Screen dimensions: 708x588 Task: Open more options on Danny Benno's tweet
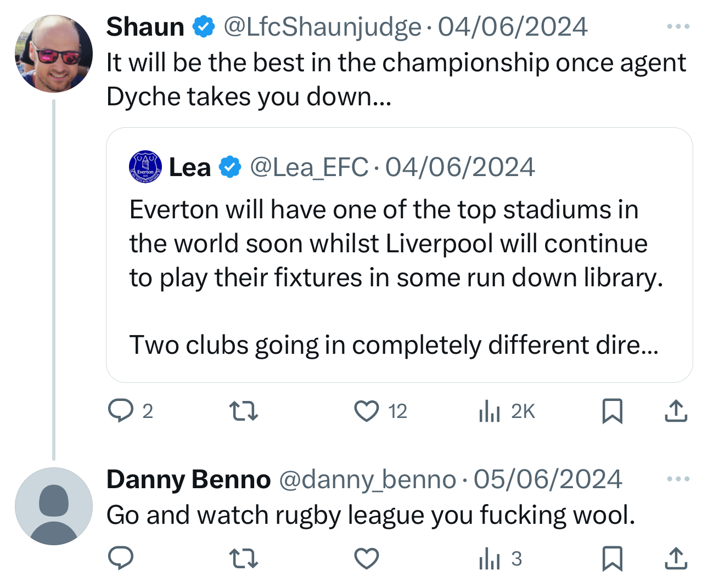coord(678,479)
